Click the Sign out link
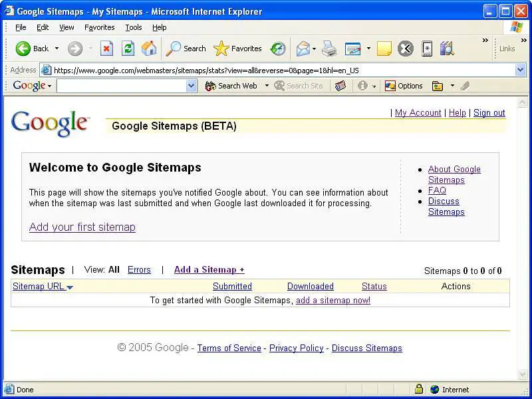The height and width of the screenshot is (399, 532). (x=489, y=112)
